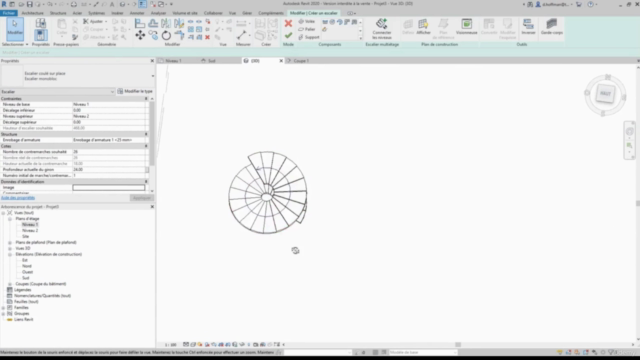
Task: Click the ViewCube HAUT face
Action: click(x=605, y=93)
